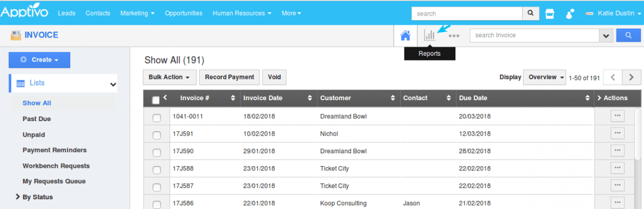This screenshot has width=644, height=209.
Task: Check the box for invoice 17J588
Action: point(156,170)
